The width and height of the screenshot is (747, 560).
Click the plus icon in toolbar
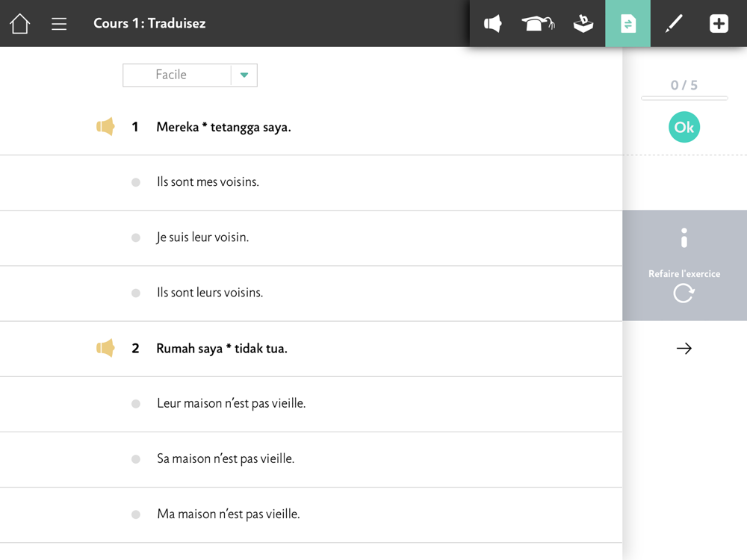[719, 24]
